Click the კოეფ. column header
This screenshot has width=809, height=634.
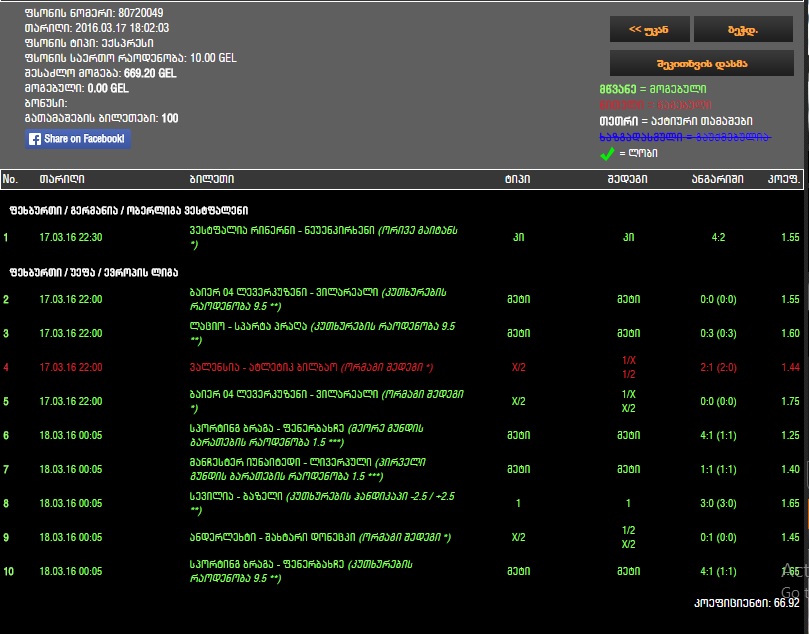click(x=783, y=179)
